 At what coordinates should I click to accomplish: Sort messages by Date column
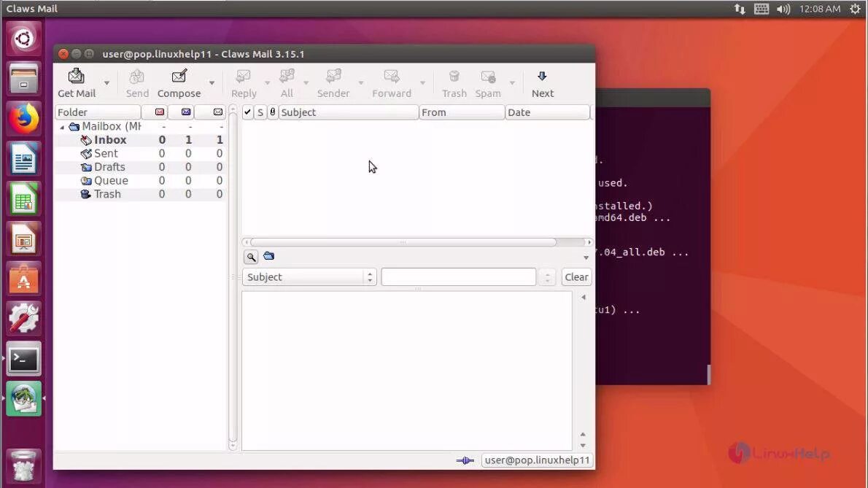click(548, 112)
